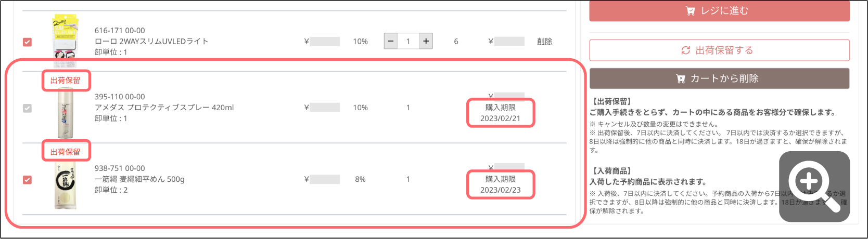Click the 出荷保留する button
Viewport: 868px width, 239px height.
click(719, 50)
